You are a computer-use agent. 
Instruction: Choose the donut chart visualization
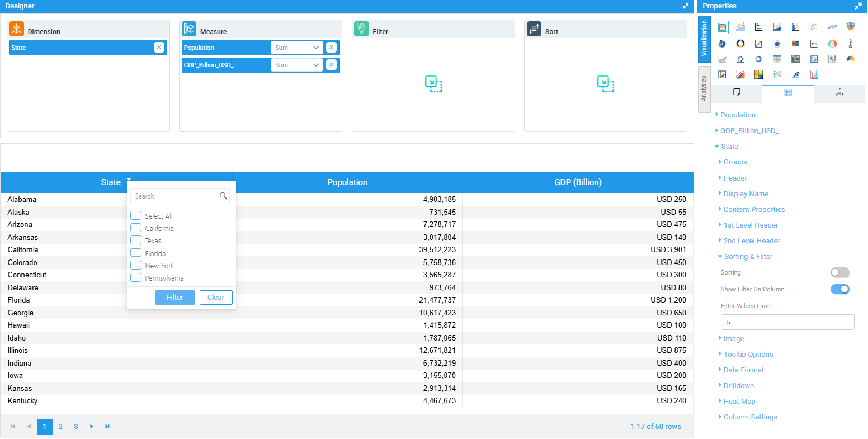(740, 44)
